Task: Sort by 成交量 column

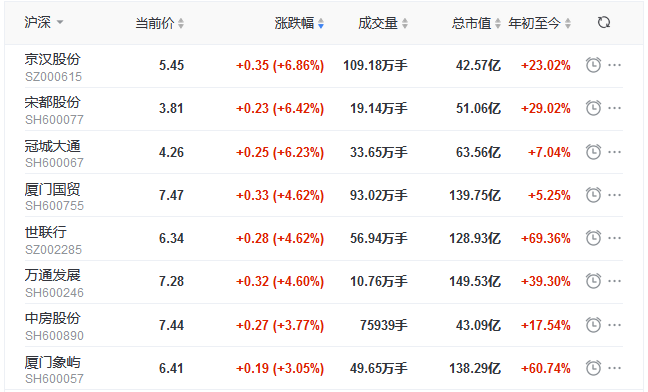Action: 383,23
